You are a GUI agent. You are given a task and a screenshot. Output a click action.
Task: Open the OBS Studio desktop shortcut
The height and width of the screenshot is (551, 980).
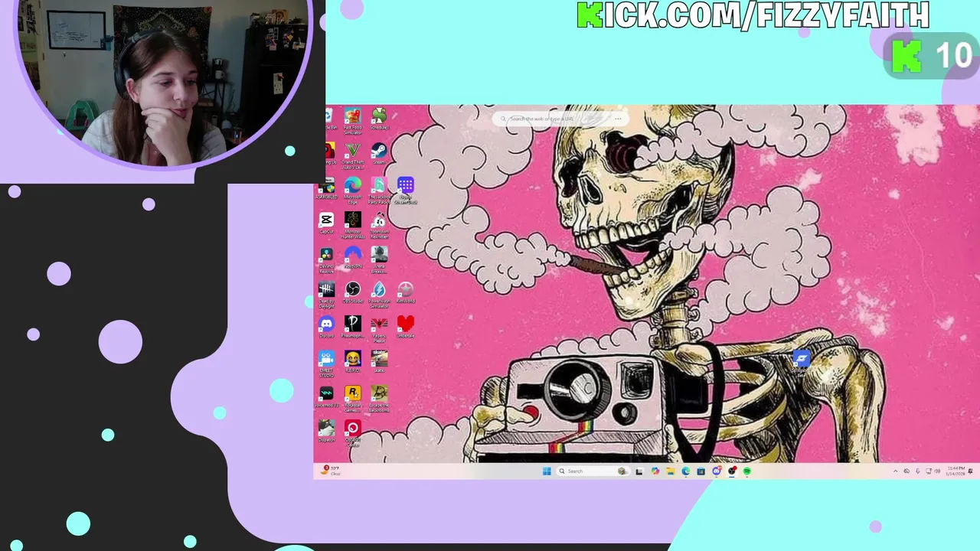352,292
